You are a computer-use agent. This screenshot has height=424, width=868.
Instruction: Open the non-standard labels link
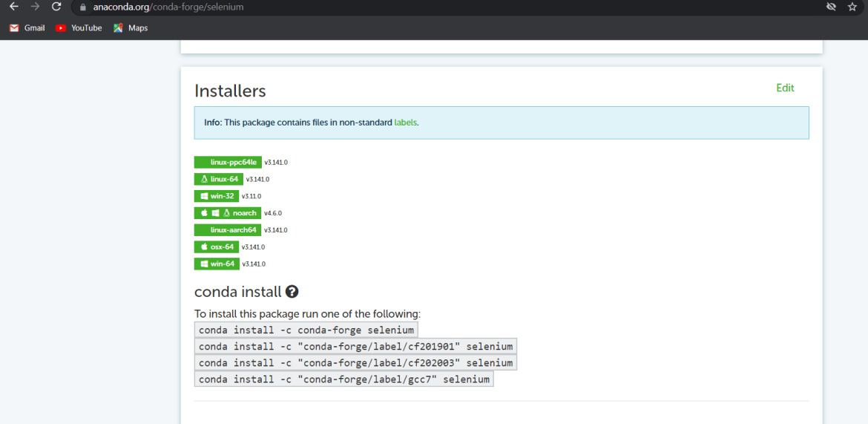point(406,122)
